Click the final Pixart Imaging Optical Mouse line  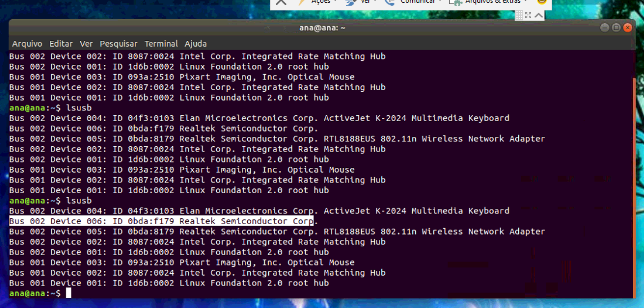182,262
